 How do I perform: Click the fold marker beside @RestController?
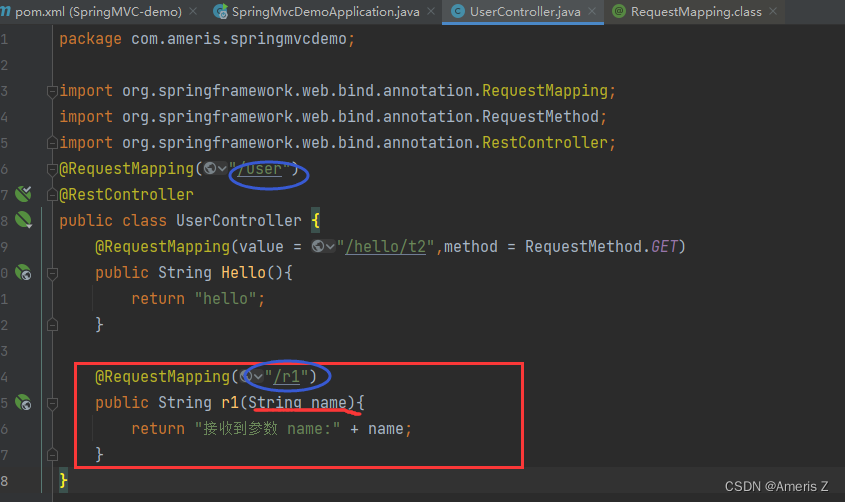52,194
